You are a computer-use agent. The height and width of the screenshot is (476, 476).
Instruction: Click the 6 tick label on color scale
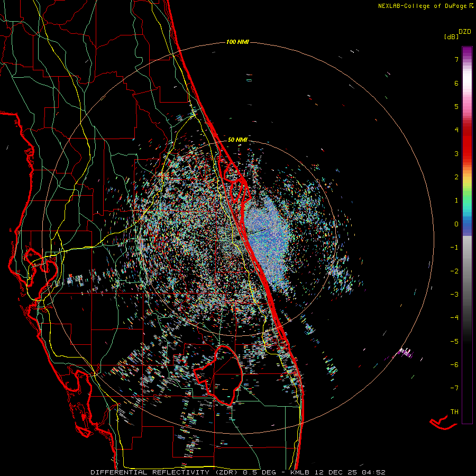click(x=456, y=83)
